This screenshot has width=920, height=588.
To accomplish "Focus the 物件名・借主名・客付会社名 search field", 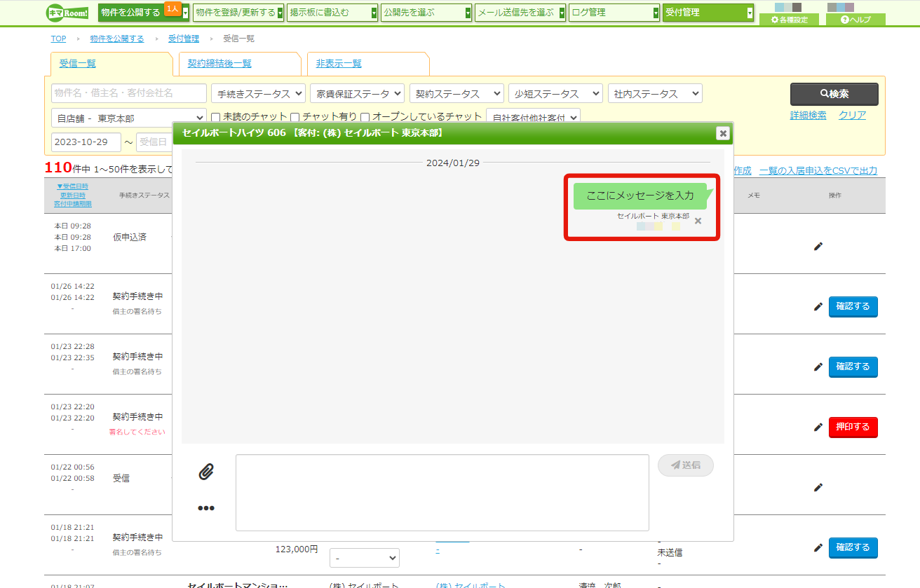I will click(129, 93).
